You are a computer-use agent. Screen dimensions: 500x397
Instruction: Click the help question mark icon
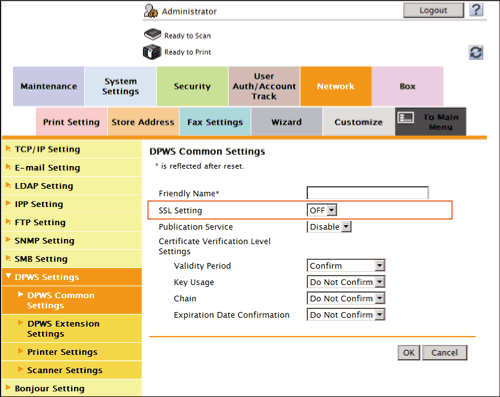click(x=476, y=10)
